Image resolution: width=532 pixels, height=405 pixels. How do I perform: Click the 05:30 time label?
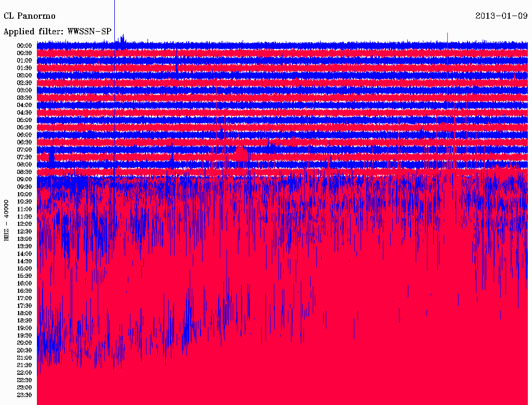click(x=24, y=128)
